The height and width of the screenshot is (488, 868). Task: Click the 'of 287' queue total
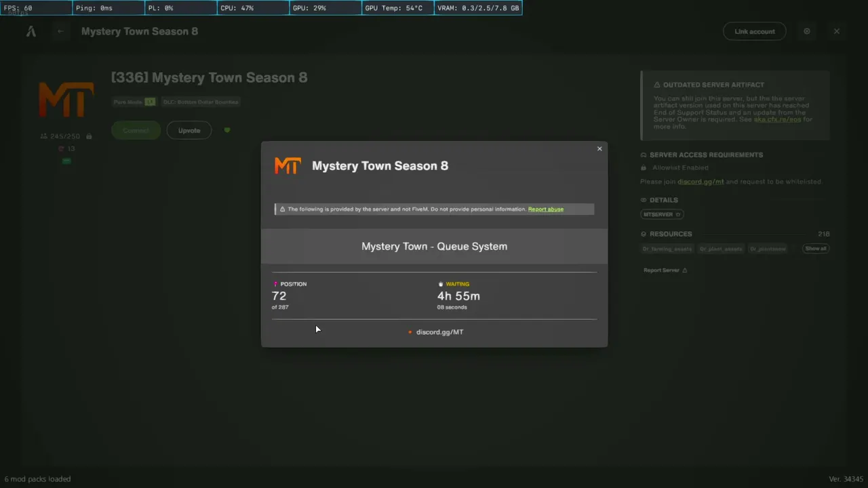coord(280,308)
